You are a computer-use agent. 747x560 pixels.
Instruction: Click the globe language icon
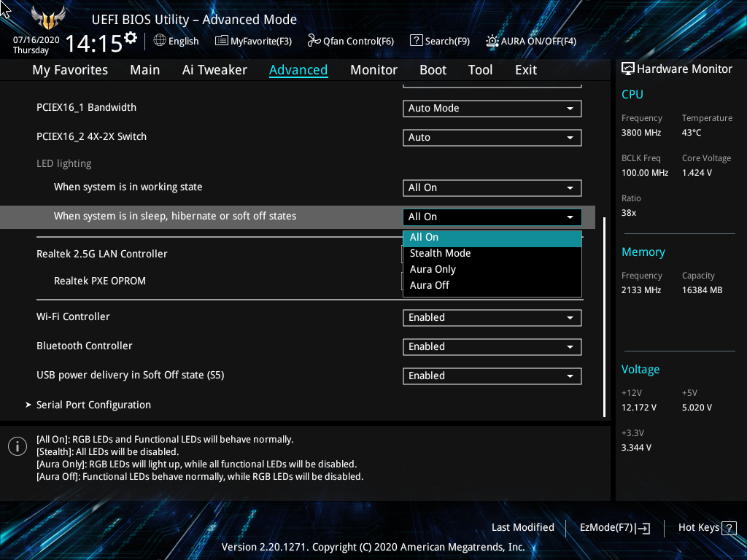(x=160, y=41)
